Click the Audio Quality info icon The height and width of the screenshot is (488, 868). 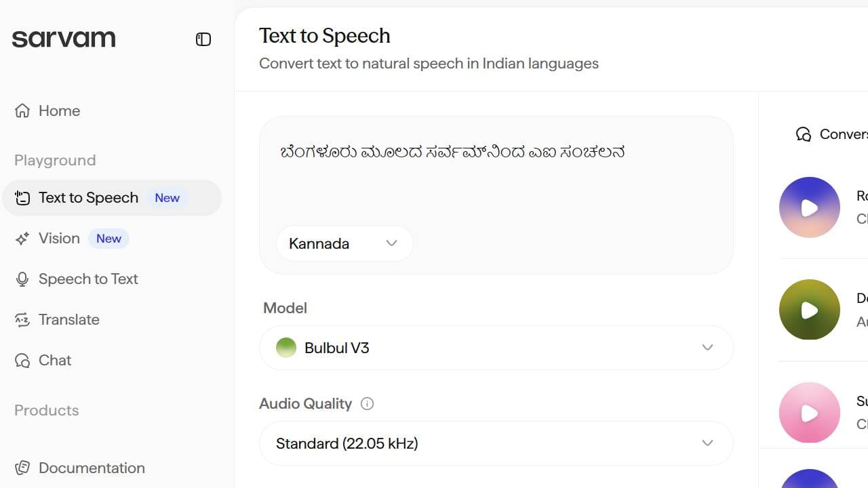tap(368, 404)
